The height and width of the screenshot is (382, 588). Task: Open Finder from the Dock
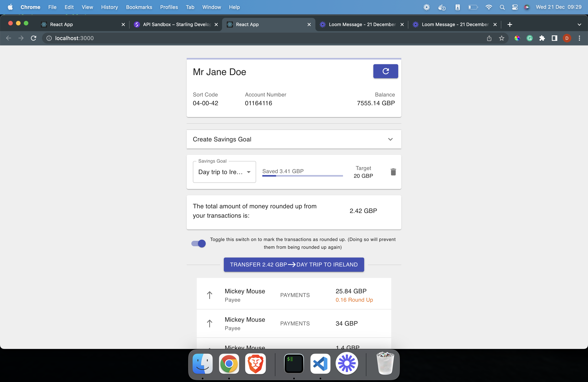click(202, 364)
